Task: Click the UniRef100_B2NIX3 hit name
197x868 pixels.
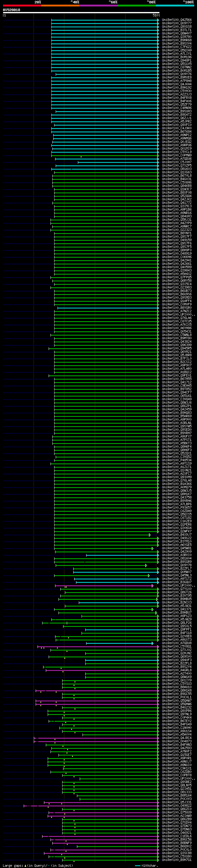Action: pyautogui.click(x=176, y=603)
